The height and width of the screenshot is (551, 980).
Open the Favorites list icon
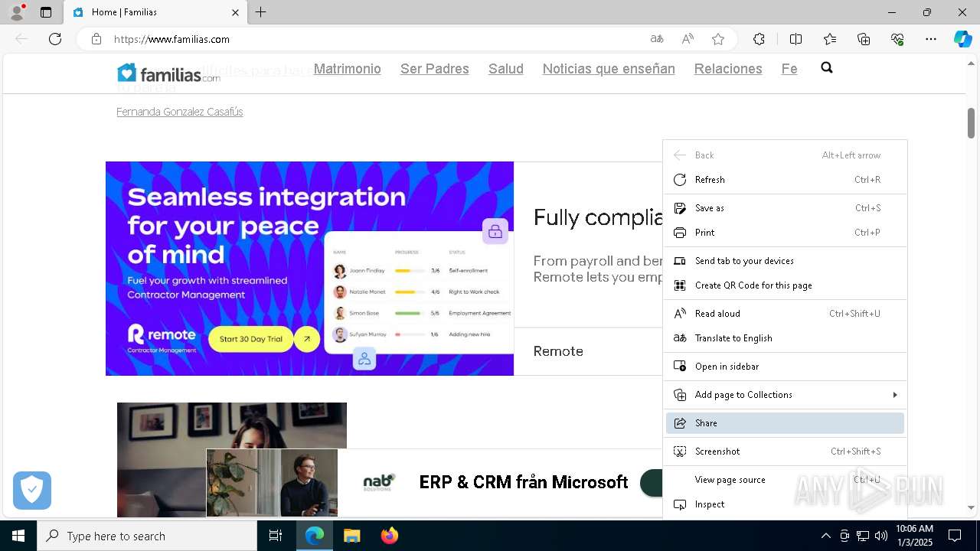pyautogui.click(x=830, y=39)
